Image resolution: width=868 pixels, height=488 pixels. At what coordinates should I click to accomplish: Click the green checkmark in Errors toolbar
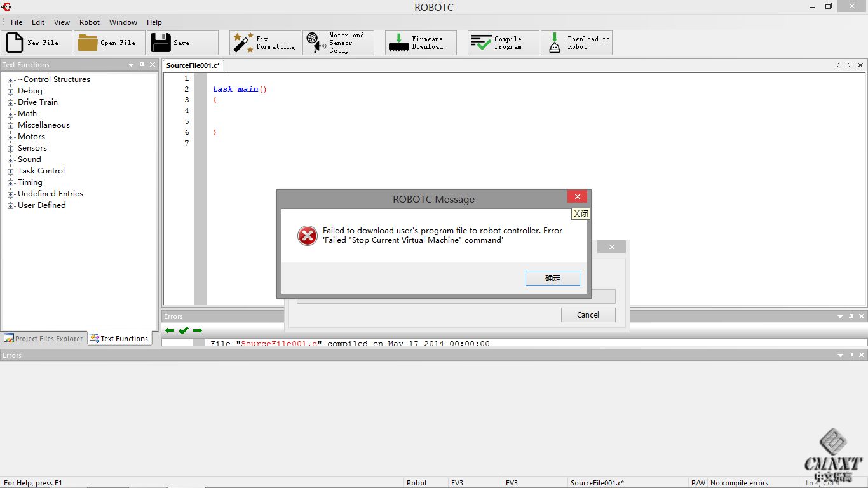[184, 330]
